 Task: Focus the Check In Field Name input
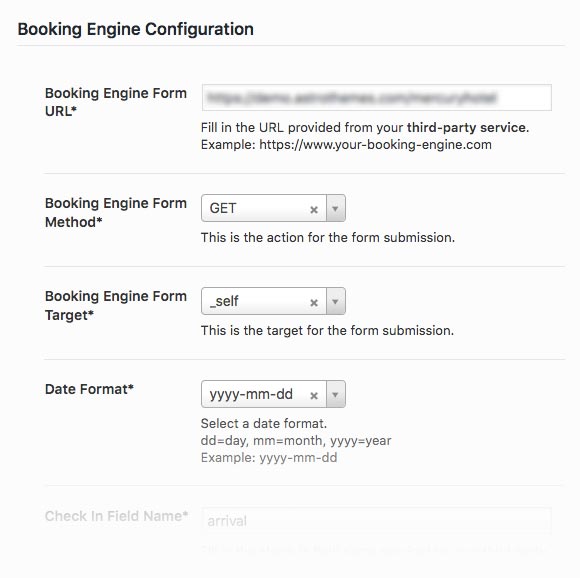pos(377,521)
